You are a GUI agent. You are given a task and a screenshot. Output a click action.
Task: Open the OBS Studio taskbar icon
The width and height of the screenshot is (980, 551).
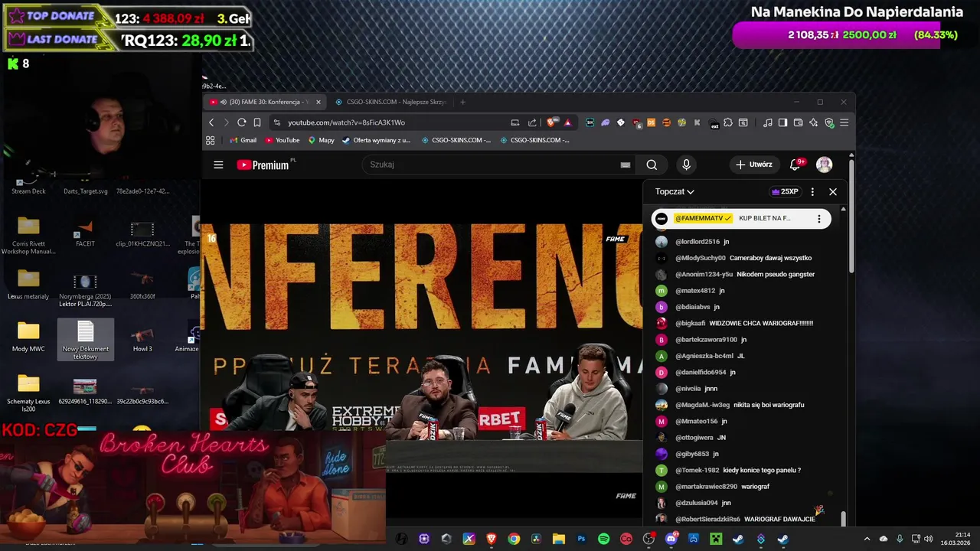648,539
